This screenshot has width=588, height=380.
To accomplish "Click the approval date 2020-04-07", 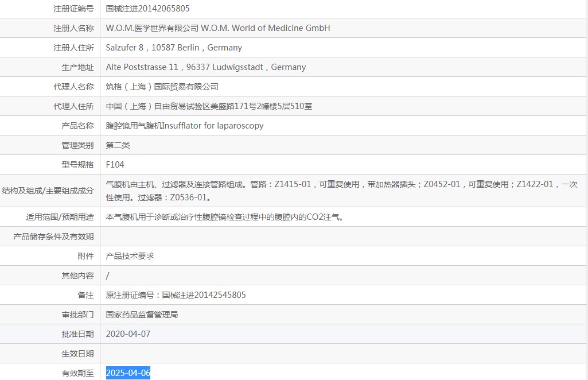I will click(x=128, y=334).
